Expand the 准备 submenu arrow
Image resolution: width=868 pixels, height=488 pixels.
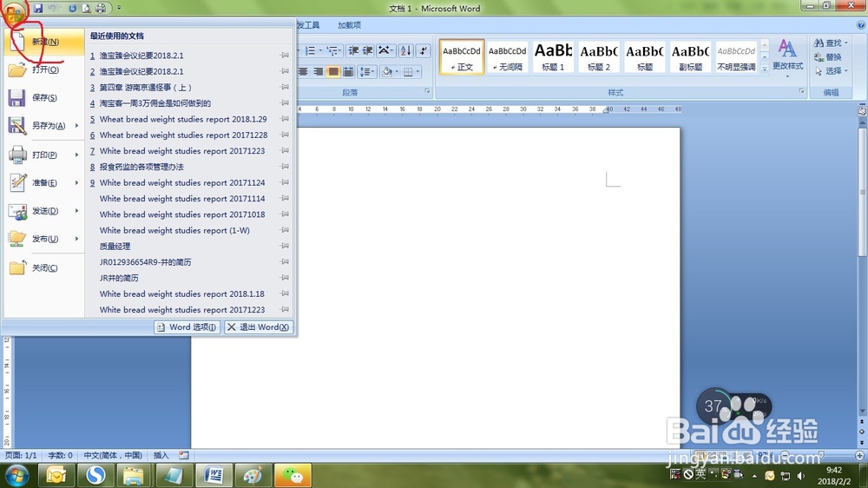(76, 183)
